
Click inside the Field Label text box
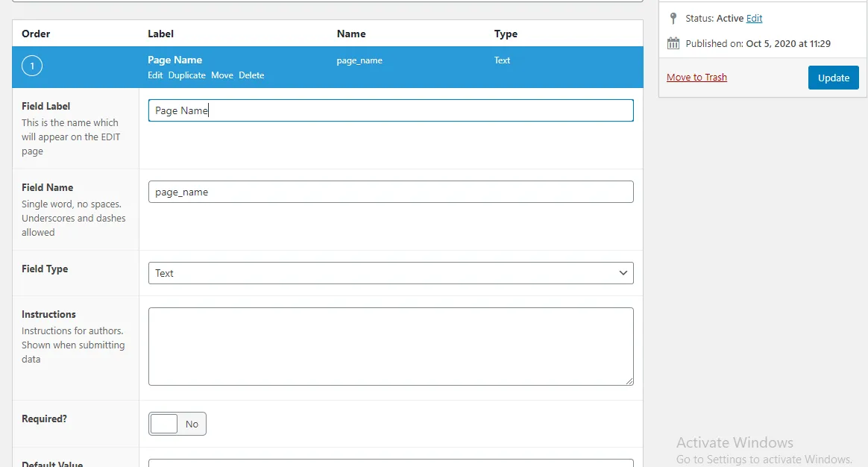[391, 110]
